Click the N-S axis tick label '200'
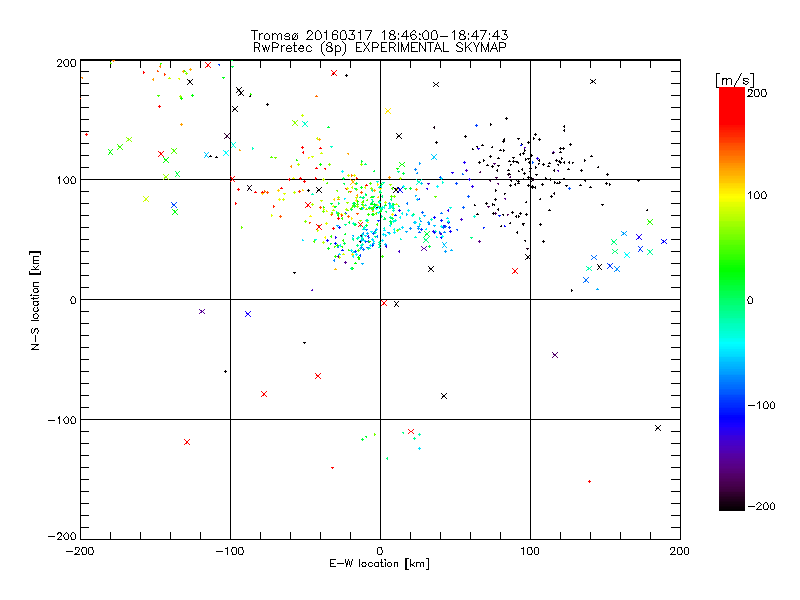The image size is (800, 600). click(x=66, y=63)
